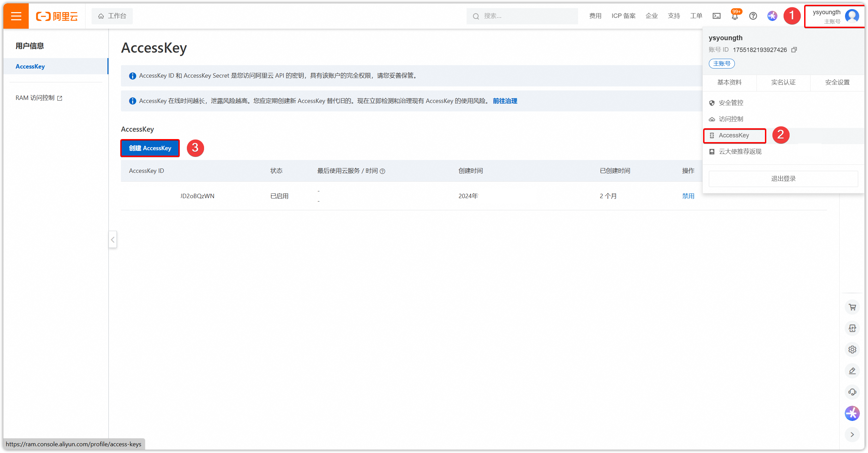
Task: Open the 工单 menu
Action: point(696,16)
